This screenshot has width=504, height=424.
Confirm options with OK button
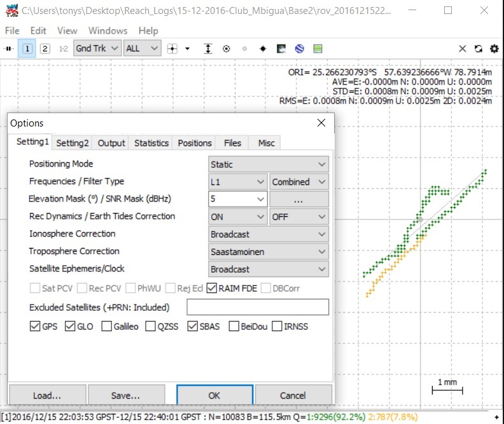coord(214,395)
